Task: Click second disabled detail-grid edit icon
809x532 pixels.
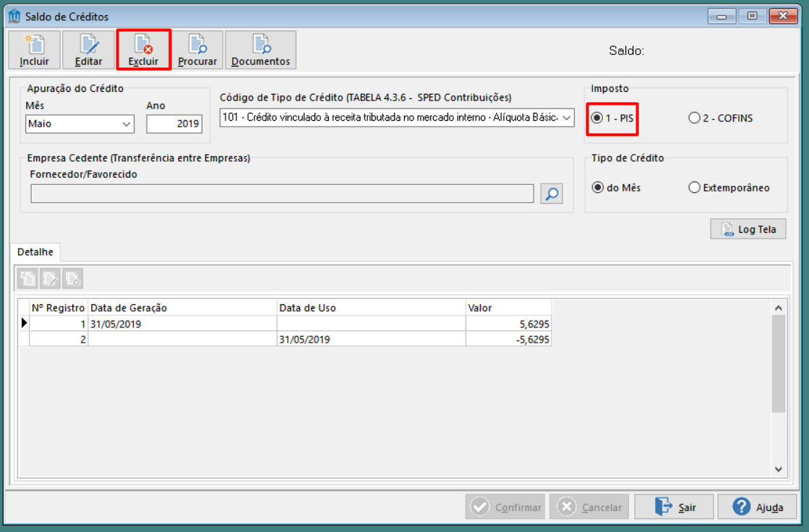Action: click(50, 278)
